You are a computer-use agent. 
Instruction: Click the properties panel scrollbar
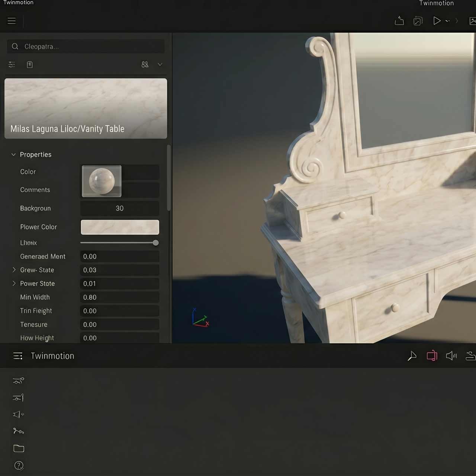(x=169, y=178)
